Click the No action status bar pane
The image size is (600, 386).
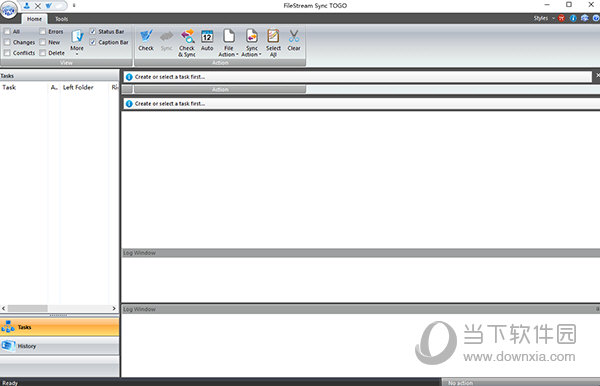point(520,383)
